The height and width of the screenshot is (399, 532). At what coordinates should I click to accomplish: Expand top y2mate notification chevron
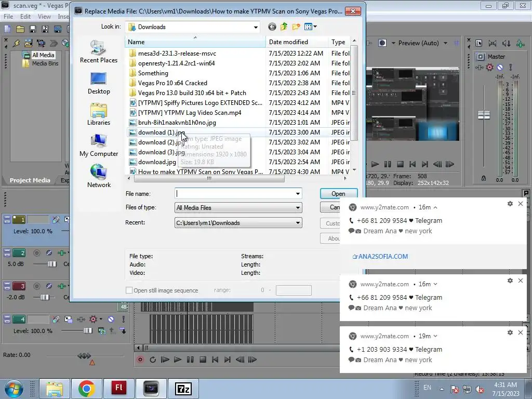point(435,207)
